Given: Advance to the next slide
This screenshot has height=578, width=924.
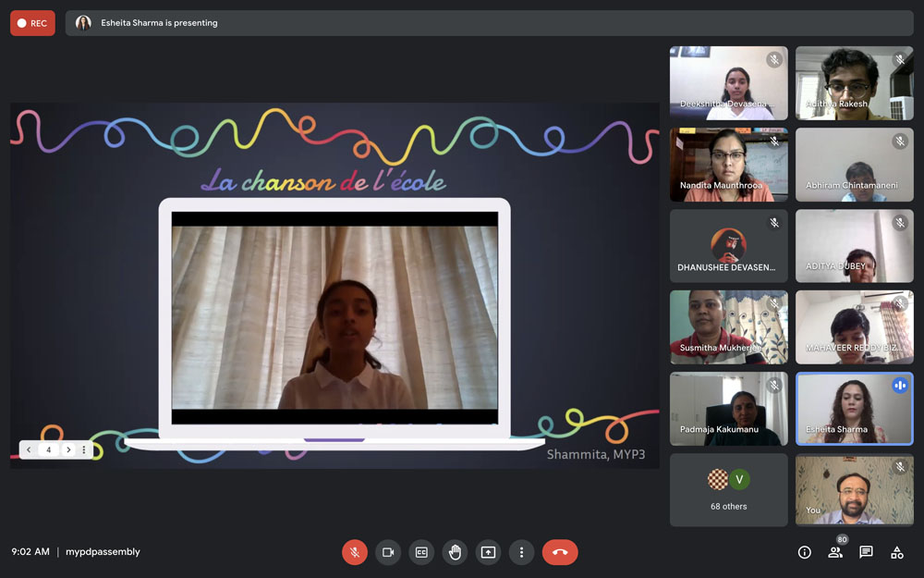Looking at the screenshot, I should [x=68, y=449].
